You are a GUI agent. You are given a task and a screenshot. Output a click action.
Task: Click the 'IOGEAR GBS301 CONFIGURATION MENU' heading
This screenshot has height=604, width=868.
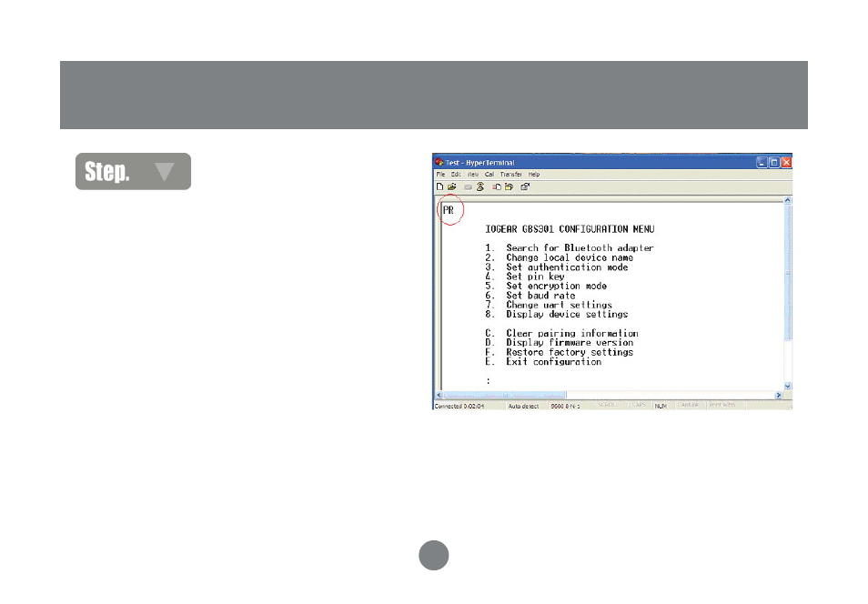[570, 229]
